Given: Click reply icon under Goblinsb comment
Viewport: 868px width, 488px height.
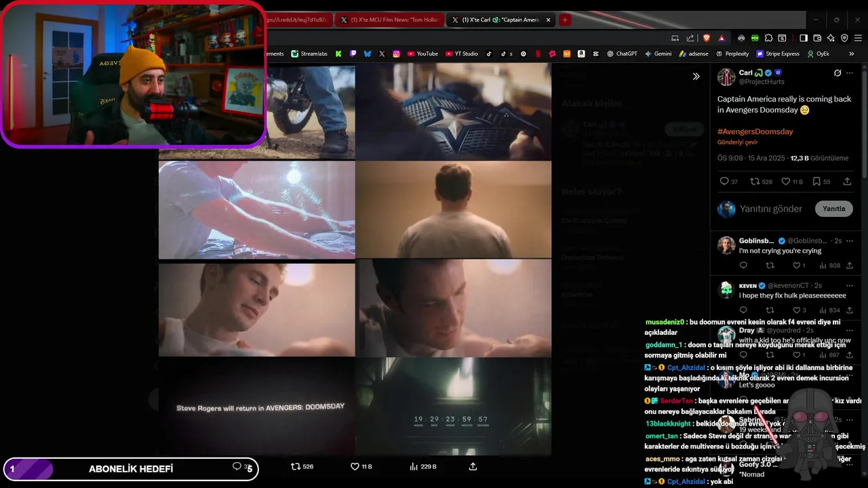Looking at the screenshot, I should click(743, 266).
